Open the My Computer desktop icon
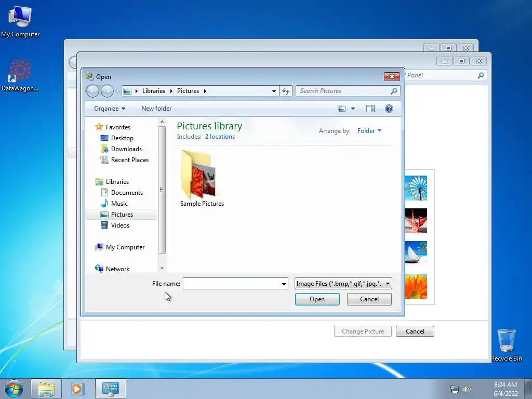This screenshot has width=532, height=399. point(20,21)
